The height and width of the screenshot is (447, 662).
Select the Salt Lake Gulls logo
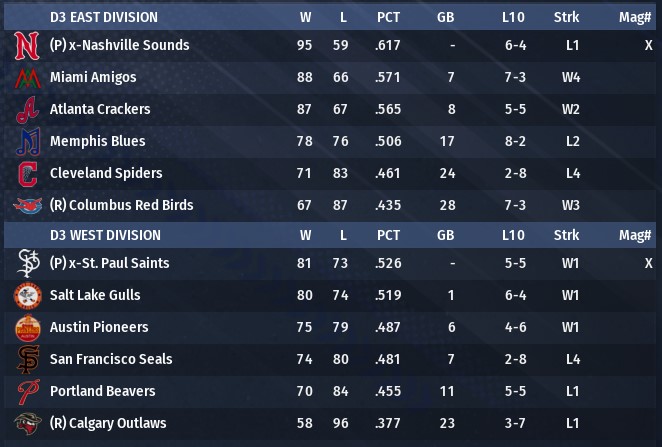[28, 295]
